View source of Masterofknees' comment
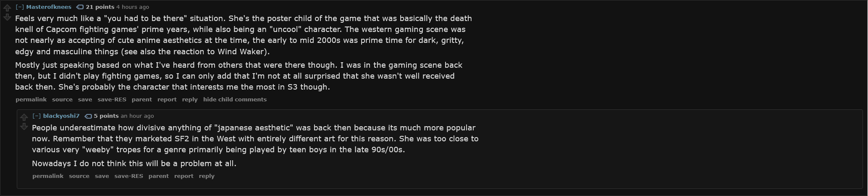 click(62, 99)
